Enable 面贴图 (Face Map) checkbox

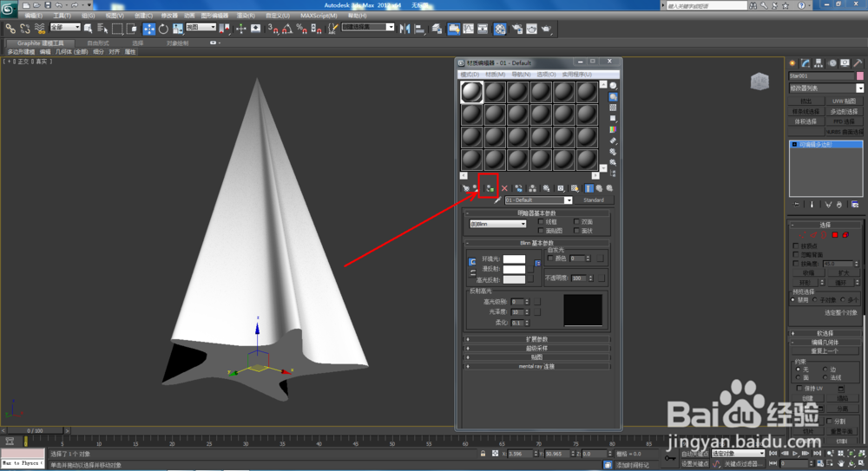[541, 231]
